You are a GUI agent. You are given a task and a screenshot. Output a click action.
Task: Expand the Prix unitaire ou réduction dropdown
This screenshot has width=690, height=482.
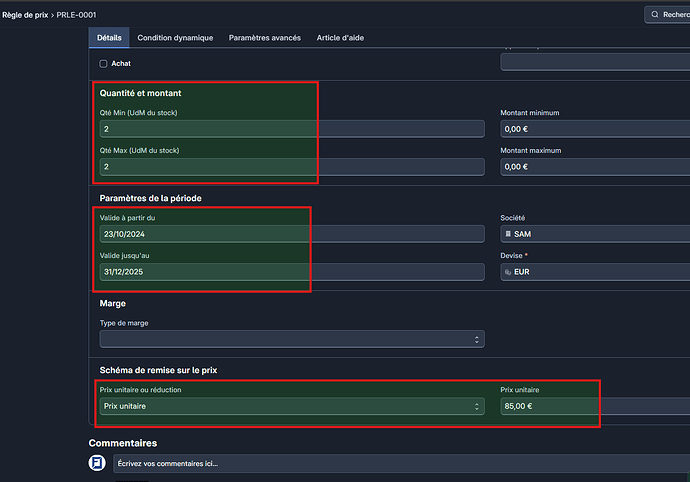tap(291, 406)
